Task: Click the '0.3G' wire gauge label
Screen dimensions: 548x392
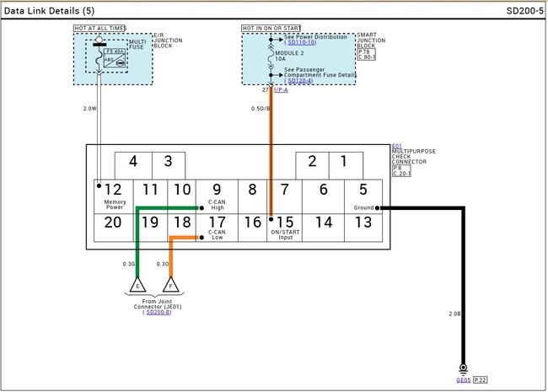Action: point(129,264)
